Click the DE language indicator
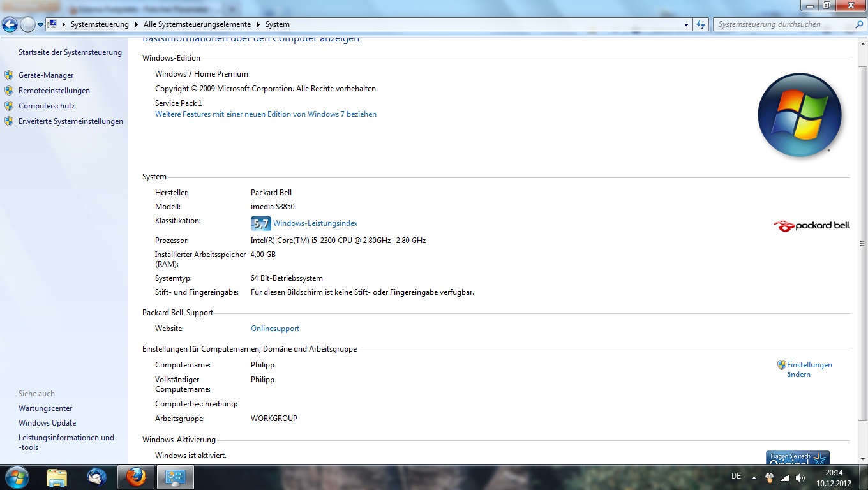Viewport: 868px width, 490px height. pos(736,476)
